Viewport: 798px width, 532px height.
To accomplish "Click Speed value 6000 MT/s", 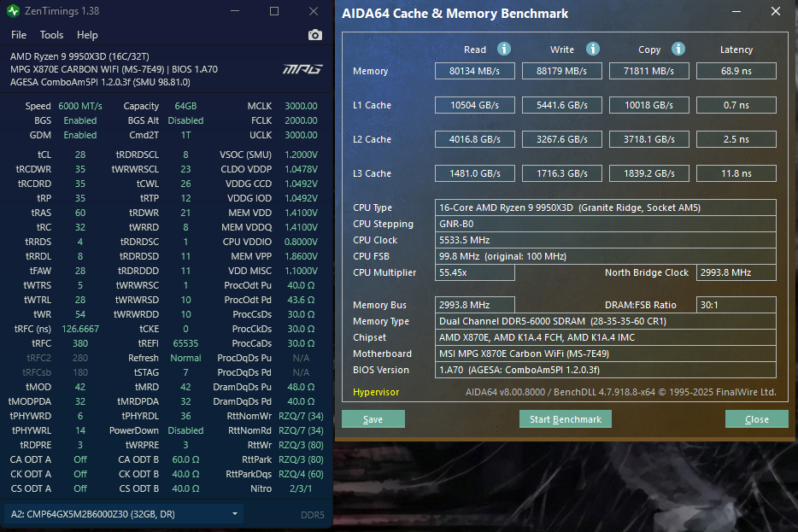I will point(80,106).
